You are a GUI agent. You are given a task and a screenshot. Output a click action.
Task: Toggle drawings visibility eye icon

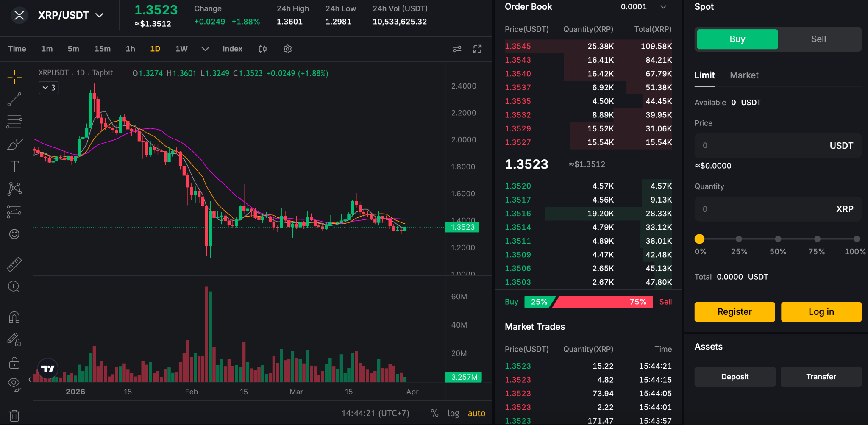click(14, 383)
